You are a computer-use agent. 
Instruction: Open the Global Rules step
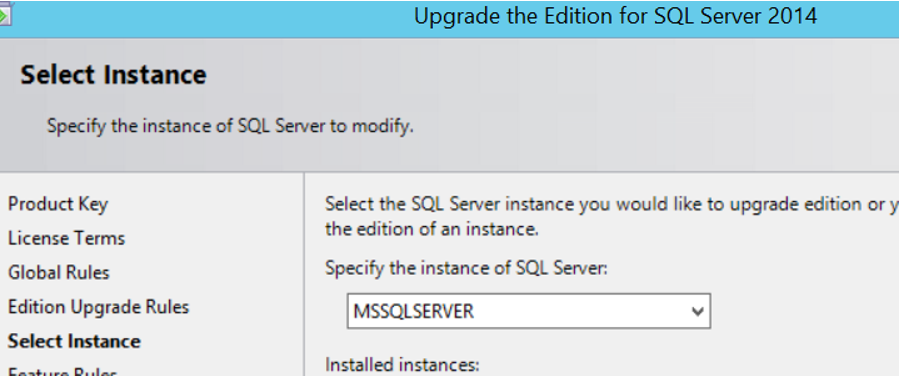58,272
